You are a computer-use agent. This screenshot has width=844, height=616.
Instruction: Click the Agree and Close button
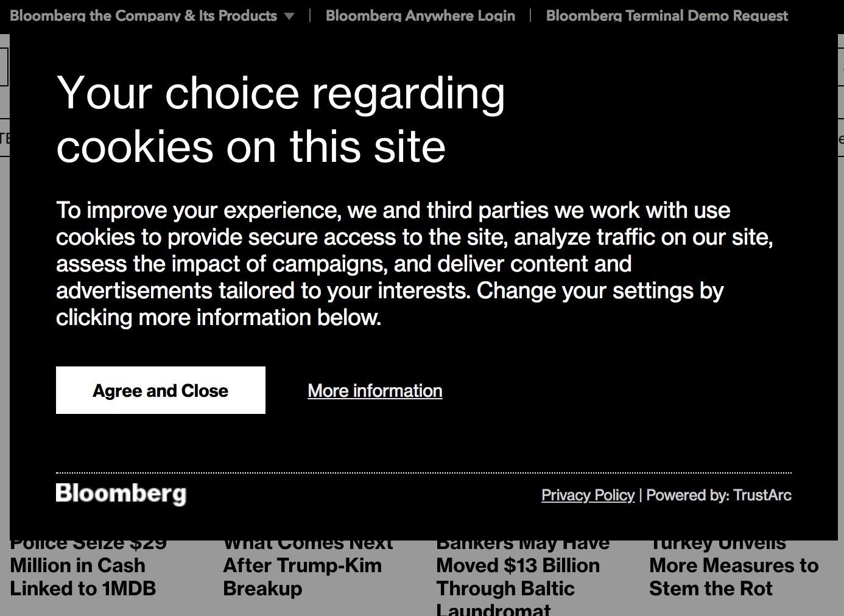(x=161, y=390)
